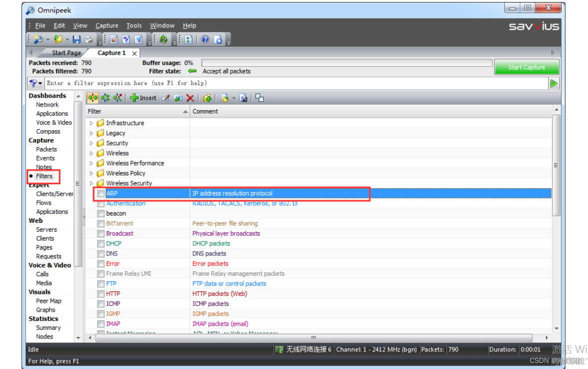This screenshot has height=369, width=588.
Task: Open the Edit menu
Action: point(59,26)
